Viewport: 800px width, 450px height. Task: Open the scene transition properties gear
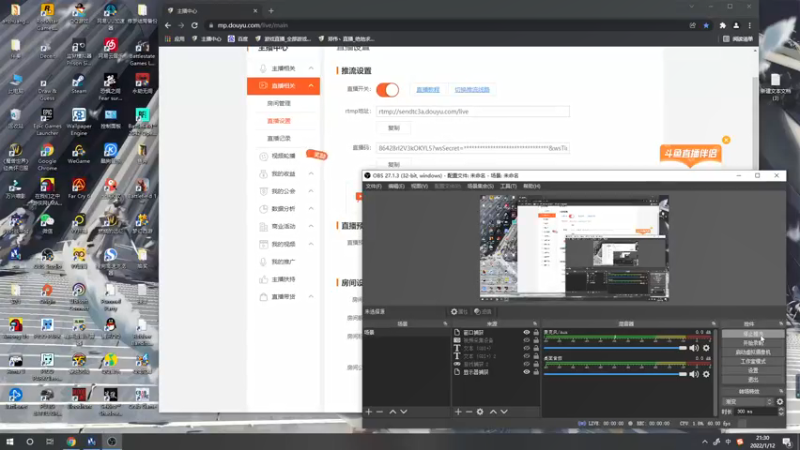point(780,402)
